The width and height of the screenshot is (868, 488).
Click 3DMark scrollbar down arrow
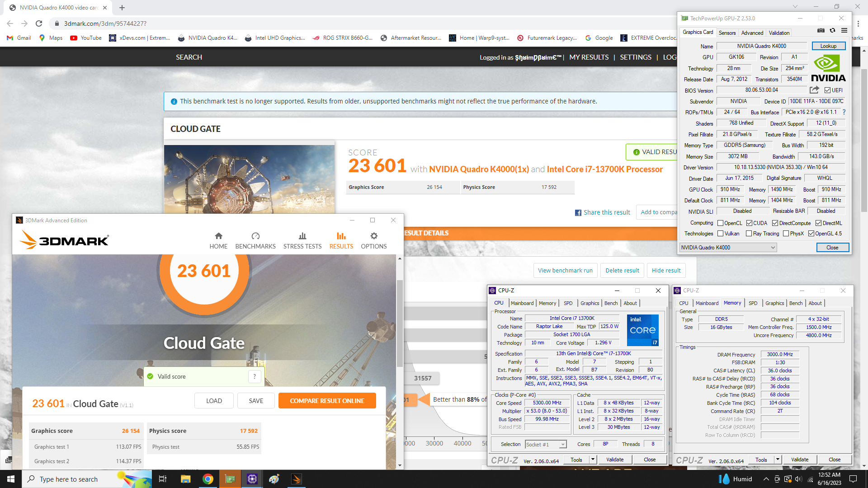(x=400, y=465)
